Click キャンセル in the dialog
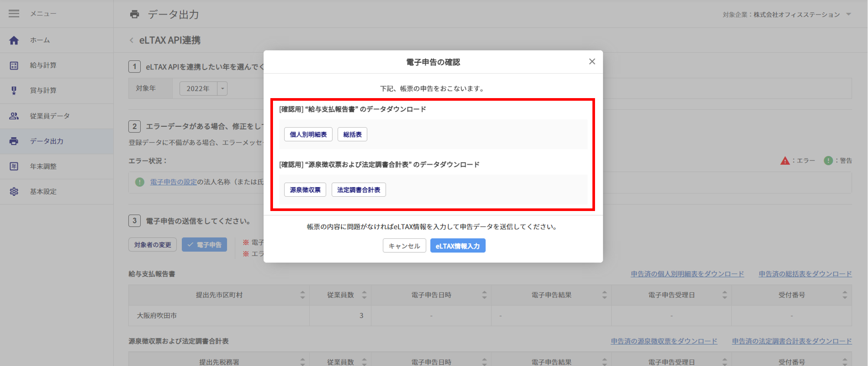The height and width of the screenshot is (366, 868). point(404,246)
